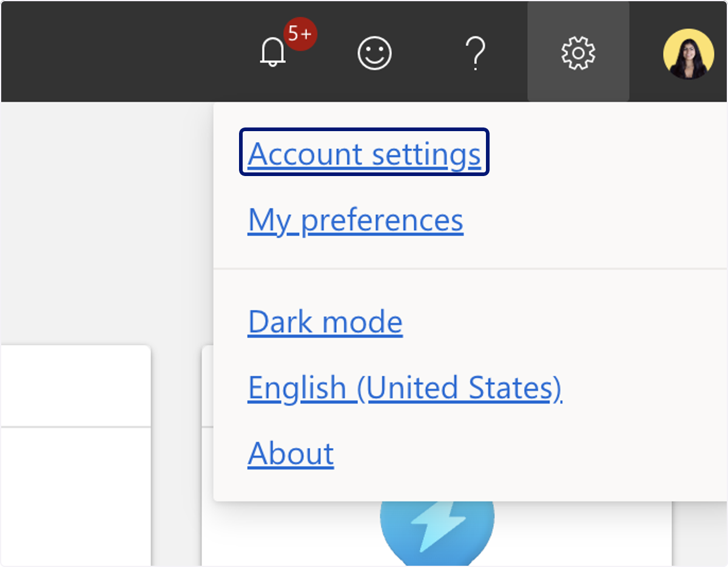Open Account settings from the menu
728x567 pixels.
(364, 154)
